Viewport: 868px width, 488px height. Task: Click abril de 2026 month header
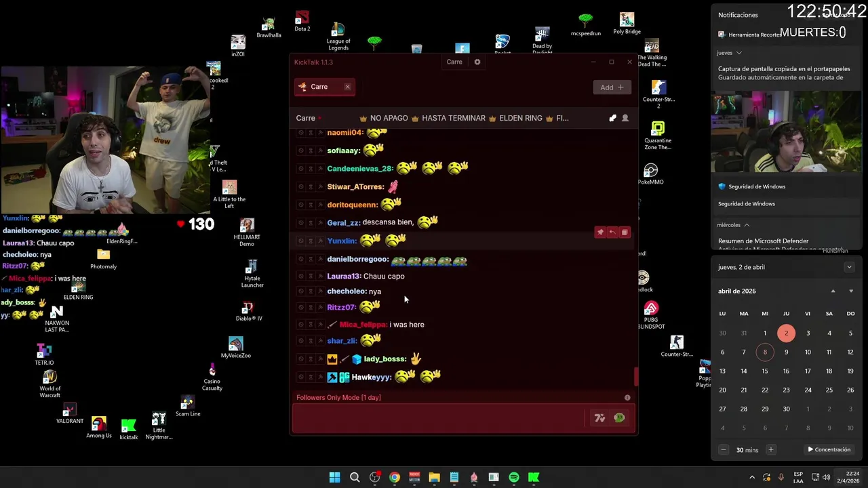coord(737,291)
